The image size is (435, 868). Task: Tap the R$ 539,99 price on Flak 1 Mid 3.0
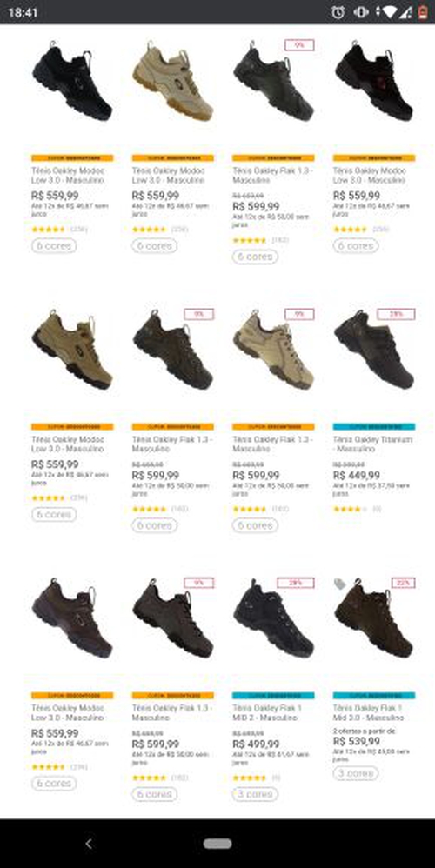click(x=357, y=741)
